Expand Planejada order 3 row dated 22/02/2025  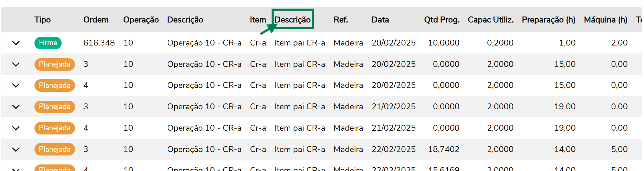tap(16, 150)
